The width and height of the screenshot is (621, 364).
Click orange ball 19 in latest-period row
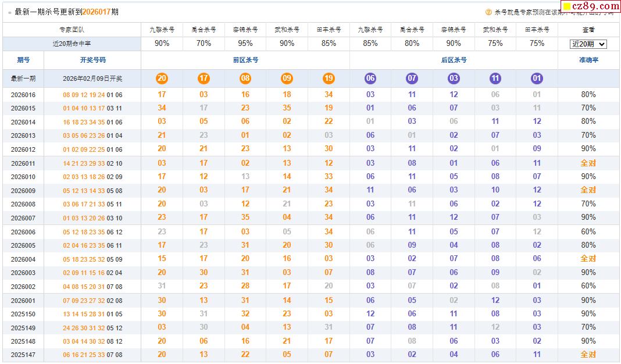click(329, 78)
